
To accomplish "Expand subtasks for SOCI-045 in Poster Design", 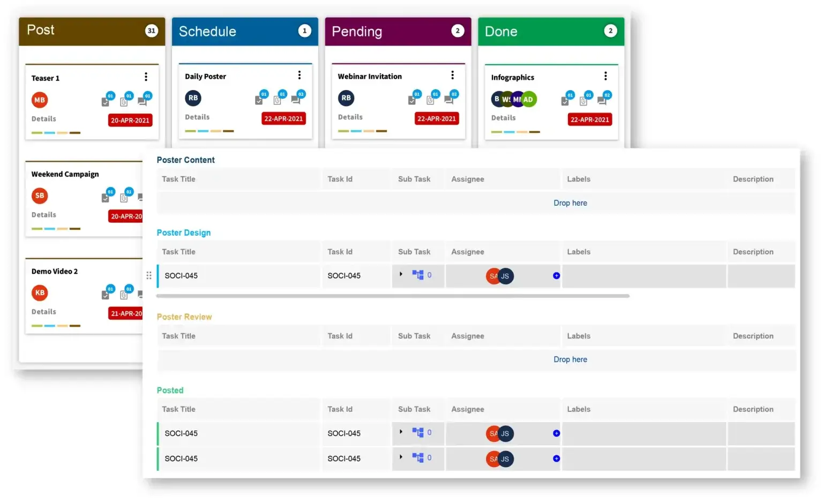I will click(x=401, y=274).
